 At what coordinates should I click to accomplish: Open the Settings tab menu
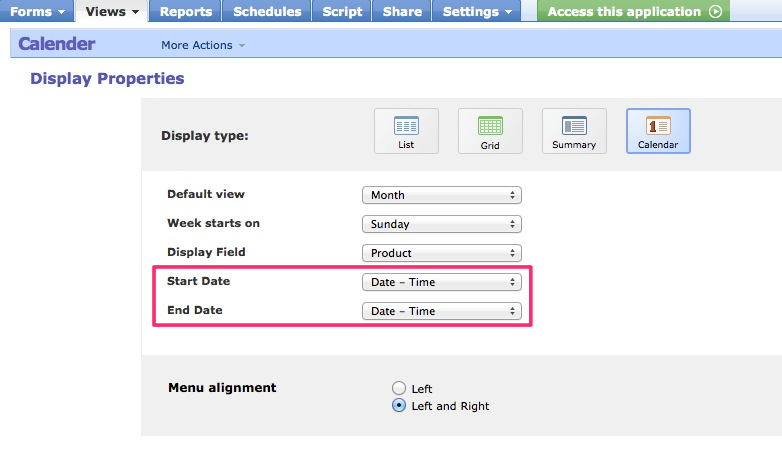(x=477, y=12)
